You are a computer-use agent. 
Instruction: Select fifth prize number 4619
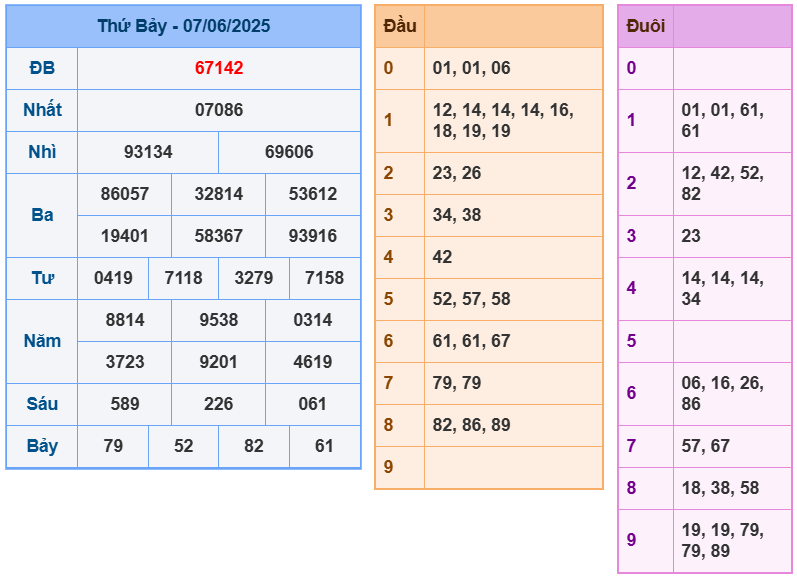click(312, 362)
